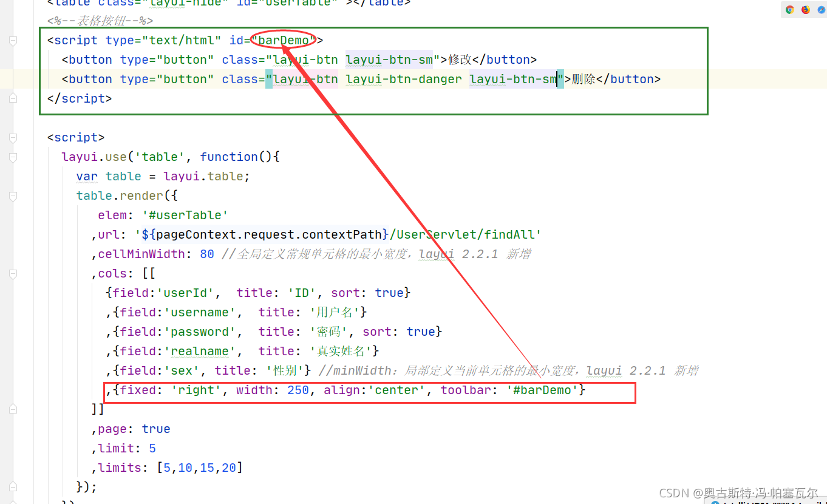Click function keyword in layui.use line
Image resolution: width=827 pixels, height=504 pixels.
[229, 157]
